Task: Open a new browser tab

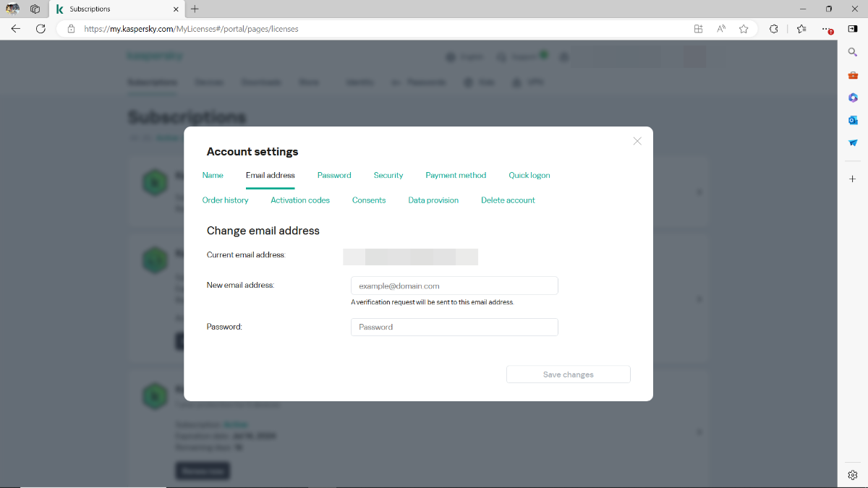Action: click(x=195, y=9)
